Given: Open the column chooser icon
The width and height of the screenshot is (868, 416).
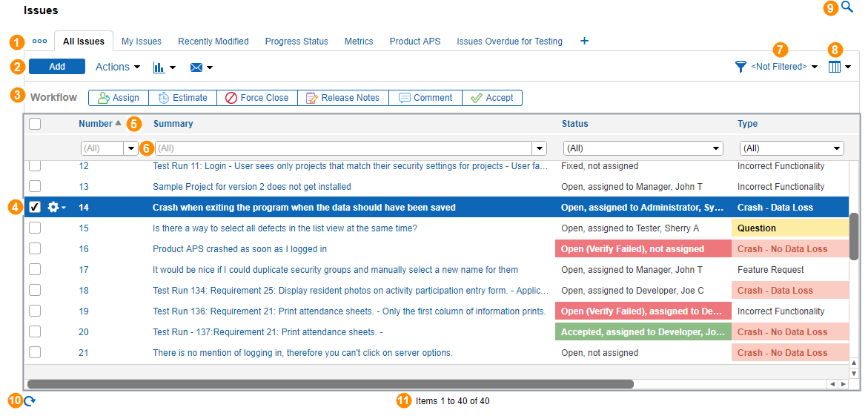Looking at the screenshot, I should [x=835, y=67].
